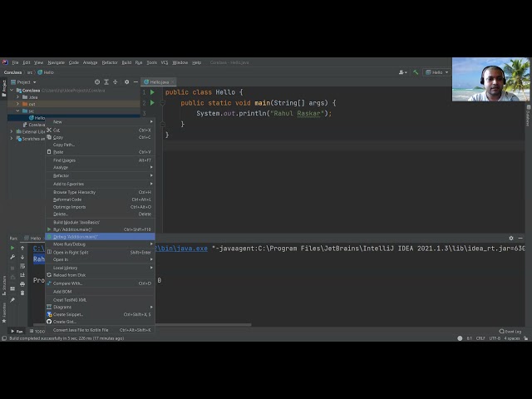Screen dimensions: 532x399
Task: Expand the External Libraries node
Action: click(12, 131)
